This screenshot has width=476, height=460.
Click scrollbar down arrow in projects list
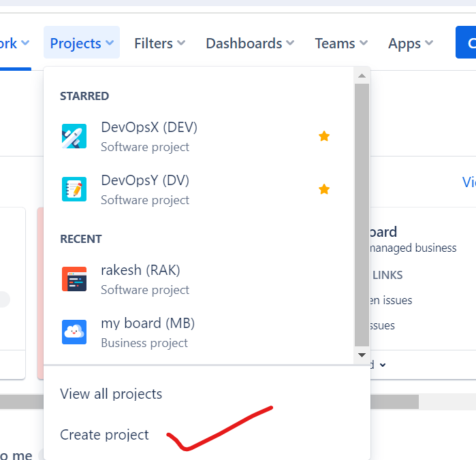[x=362, y=355]
